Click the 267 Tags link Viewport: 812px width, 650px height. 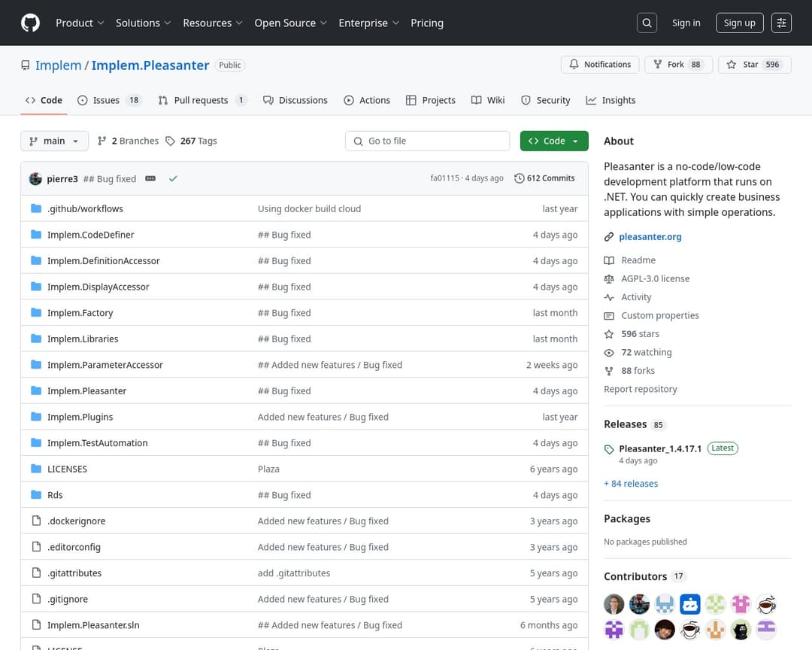coord(191,141)
